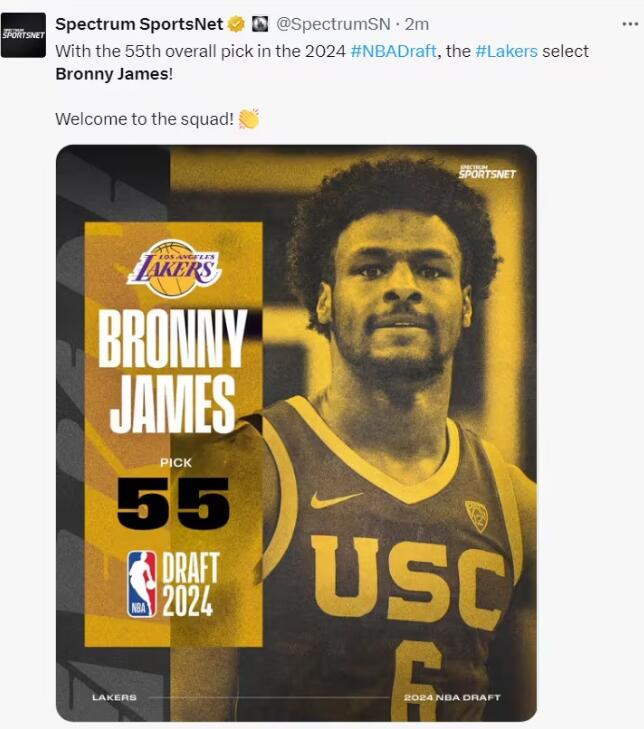
Task: Open Spectrum SportsNet profile avatar
Action: coord(23,35)
